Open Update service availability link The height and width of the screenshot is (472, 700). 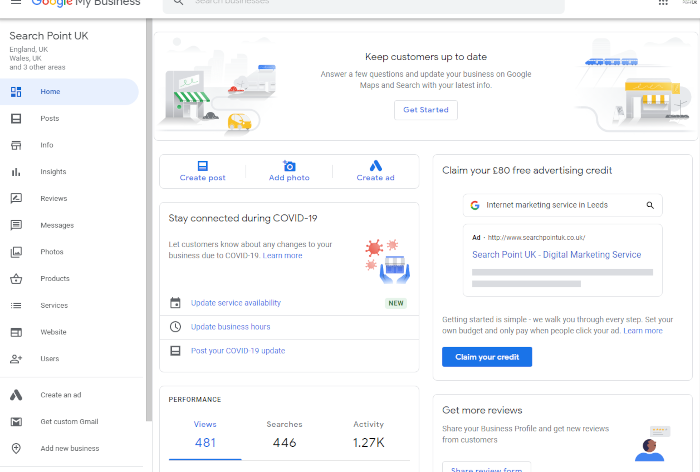[236, 303]
